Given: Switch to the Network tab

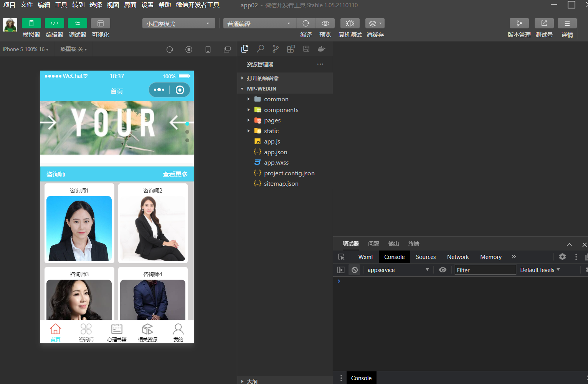Looking at the screenshot, I should (458, 257).
